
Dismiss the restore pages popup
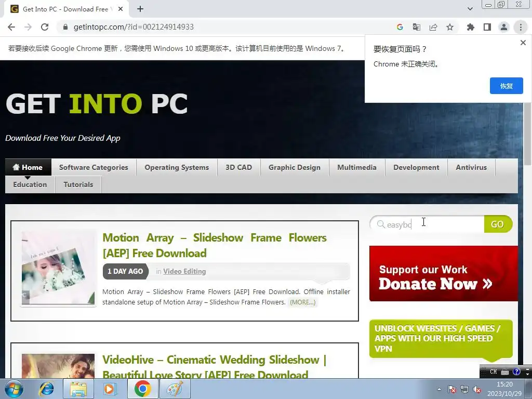click(x=523, y=43)
